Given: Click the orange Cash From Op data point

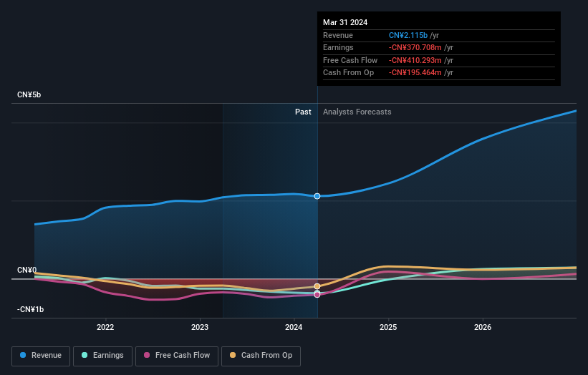Looking at the screenshot, I should coord(317,286).
